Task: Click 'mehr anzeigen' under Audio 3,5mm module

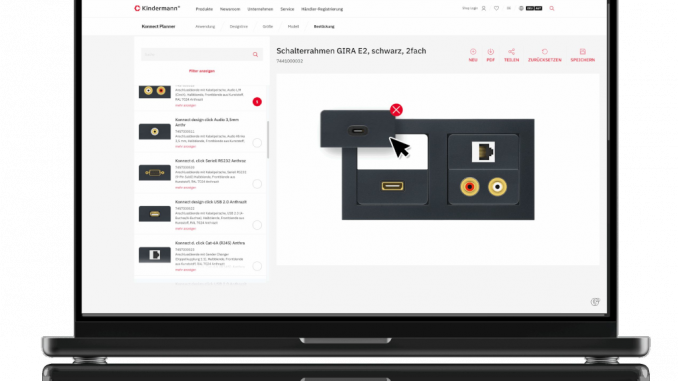Action: (x=185, y=147)
